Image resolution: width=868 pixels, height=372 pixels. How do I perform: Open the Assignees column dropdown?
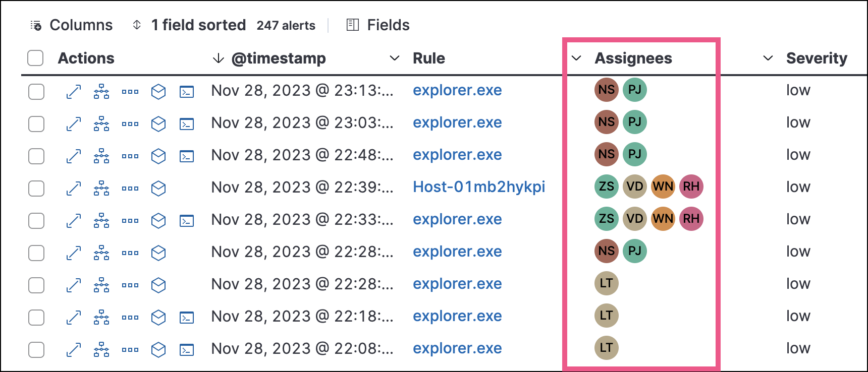pyautogui.click(x=577, y=58)
